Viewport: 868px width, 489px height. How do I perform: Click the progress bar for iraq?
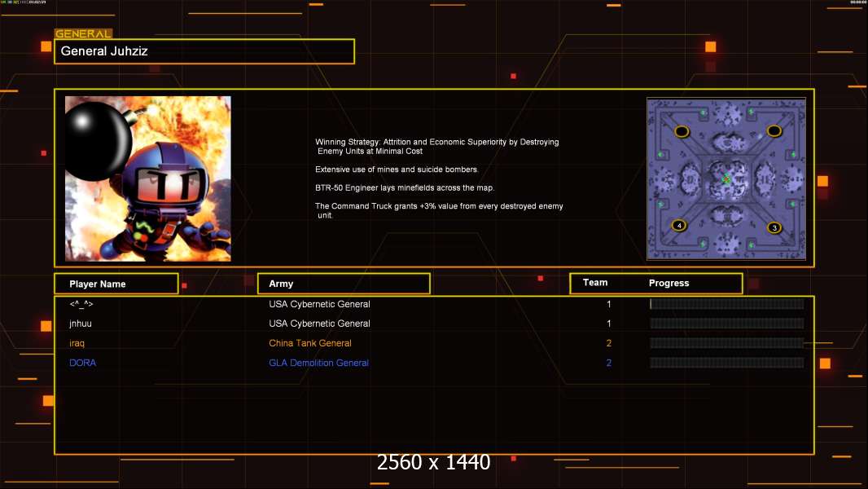(727, 343)
